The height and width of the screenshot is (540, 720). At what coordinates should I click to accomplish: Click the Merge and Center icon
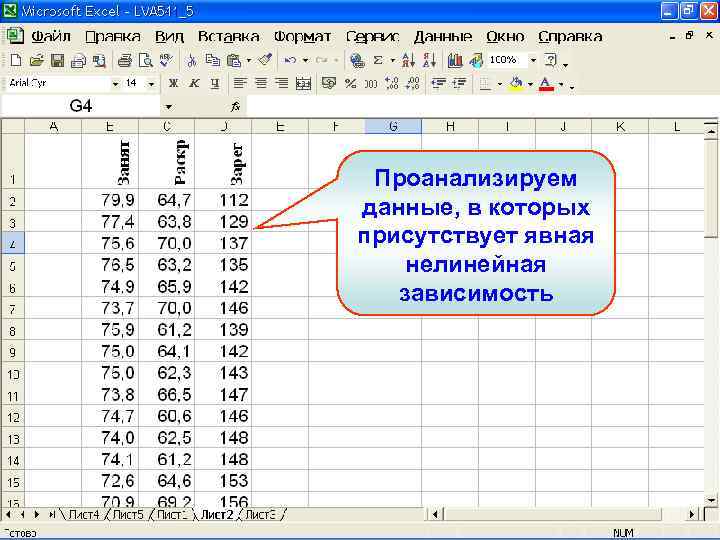click(x=303, y=84)
